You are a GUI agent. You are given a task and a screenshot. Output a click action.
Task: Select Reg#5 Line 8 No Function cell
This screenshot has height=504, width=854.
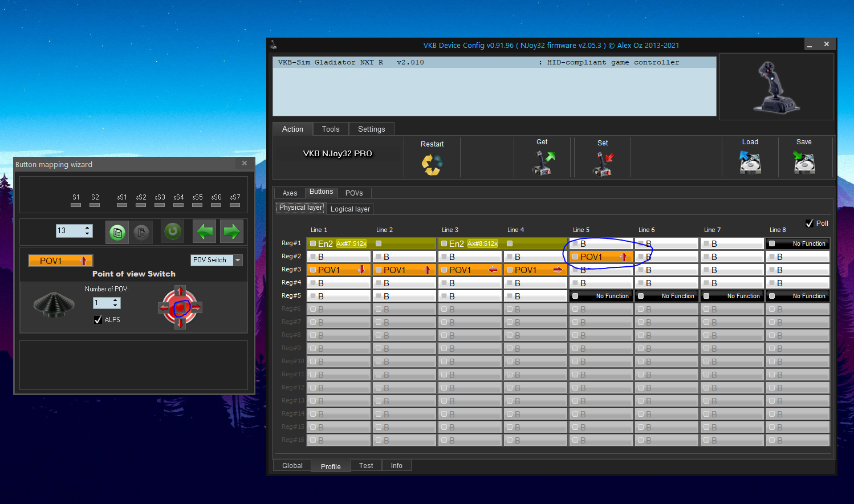point(798,296)
